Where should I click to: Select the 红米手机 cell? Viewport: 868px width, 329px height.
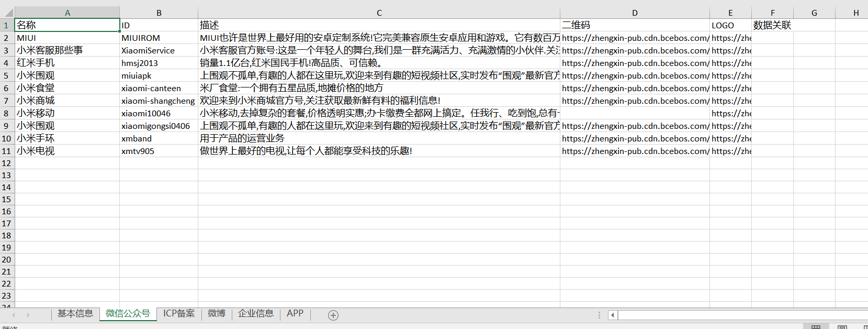coord(67,63)
